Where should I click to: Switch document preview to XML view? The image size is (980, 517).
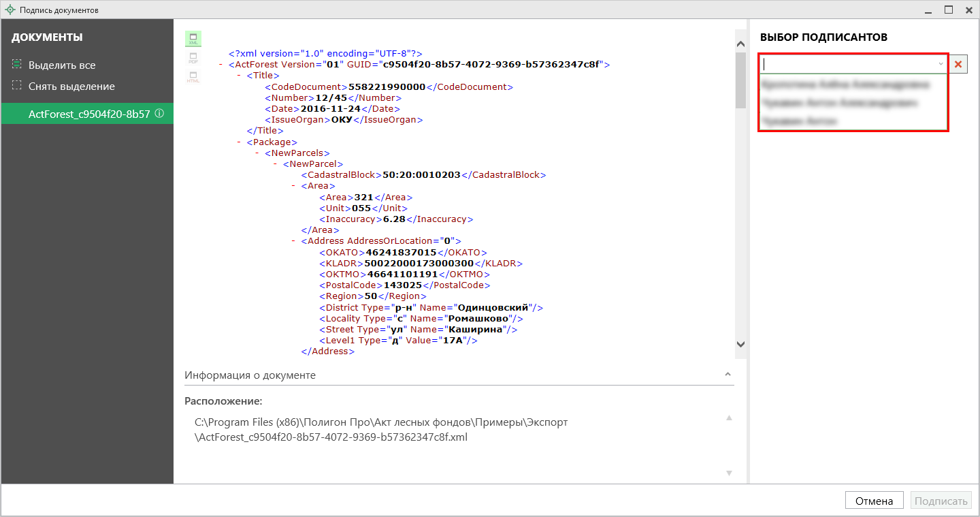pyautogui.click(x=193, y=39)
